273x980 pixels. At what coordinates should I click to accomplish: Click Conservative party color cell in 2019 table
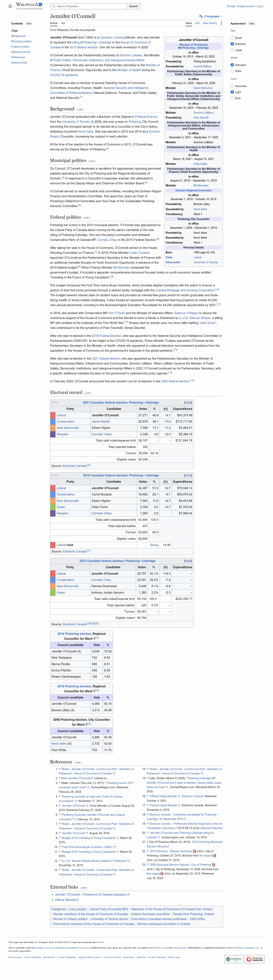tap(53, 494)
